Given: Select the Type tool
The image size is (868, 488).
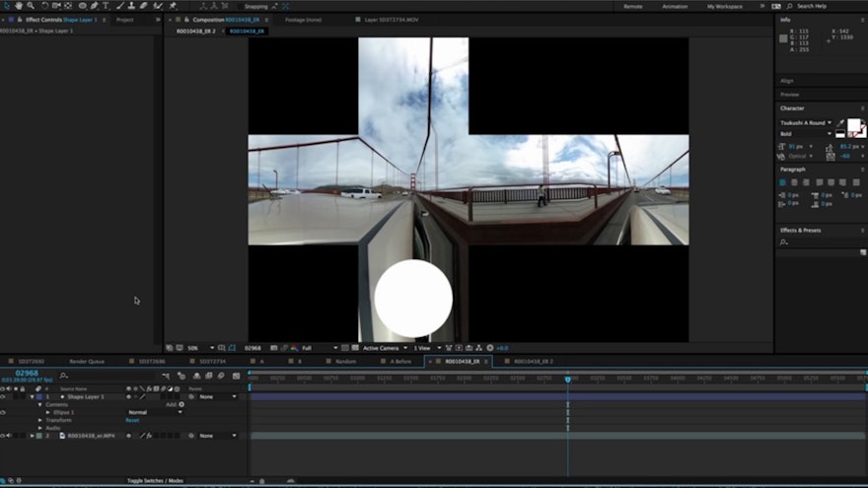Looking at the screenshot, I should click(x=107, y=6).
